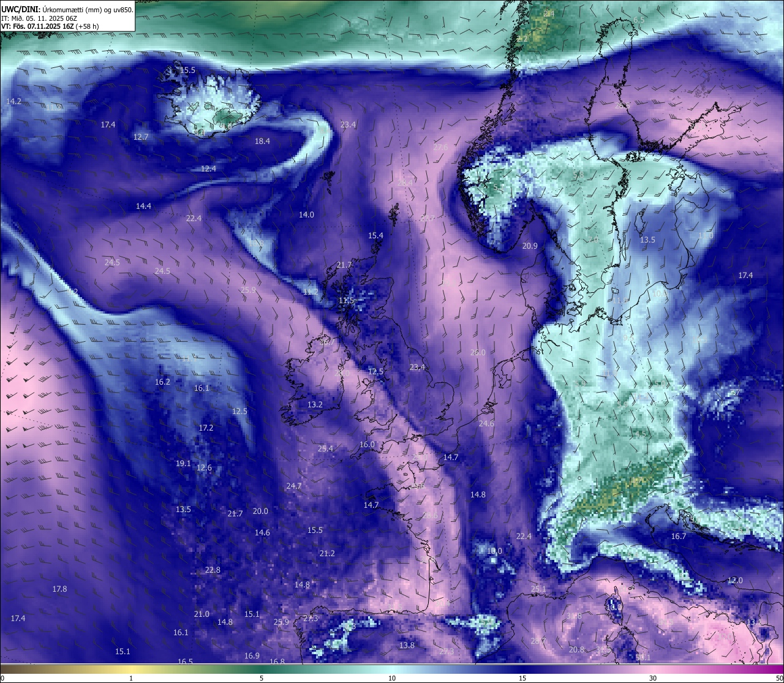Click the 16.7 value label
Screen dimensions: 784x683
679,536
